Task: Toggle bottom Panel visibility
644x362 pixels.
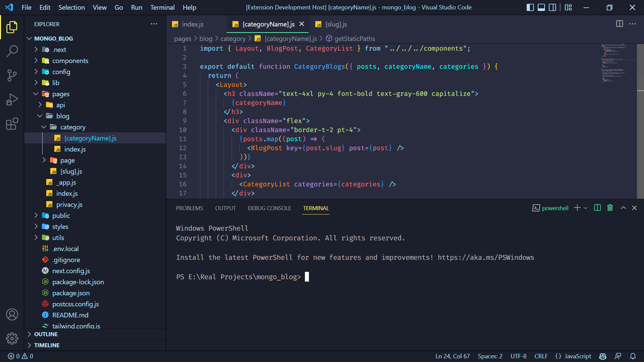Action: click(541, 7)
